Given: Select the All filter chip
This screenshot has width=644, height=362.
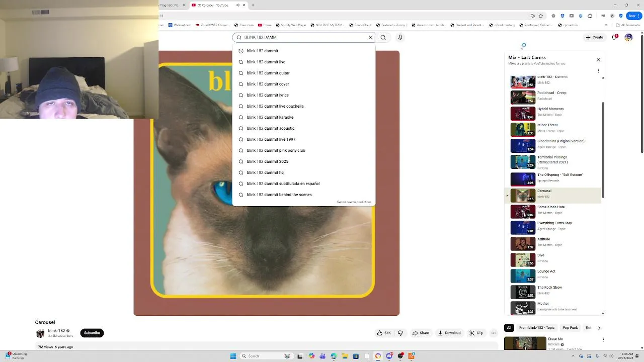Looking at the screenshot, I should (509, 328).
